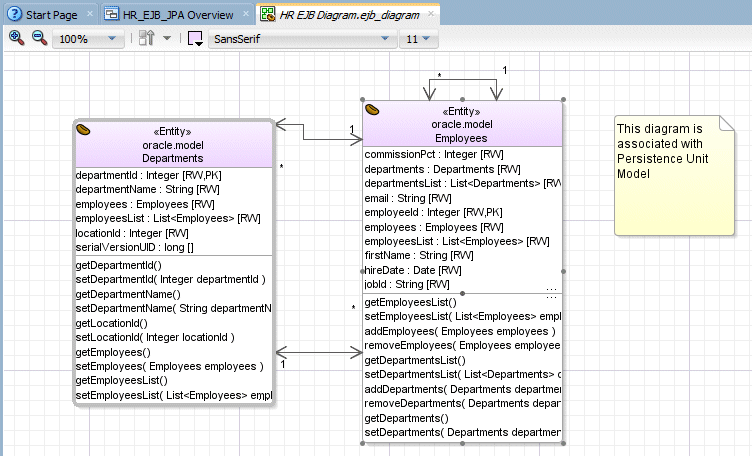Click the serialVersionUID : long [] attribute
The height and width of the screenshot is (456, 752).
click(x=134, y=247)
